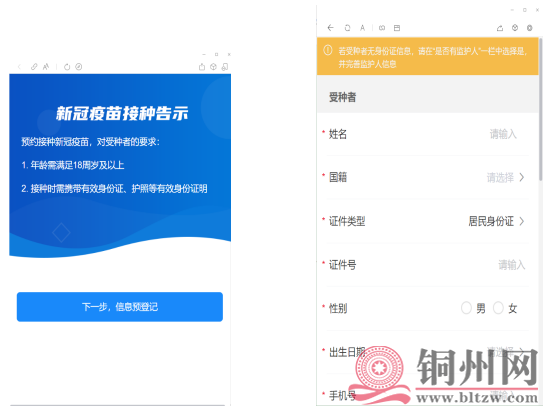The image size is (551, 411).
Task: Click 预约接种新冠疫苗 intro text
Action: (x=90, y=142)
